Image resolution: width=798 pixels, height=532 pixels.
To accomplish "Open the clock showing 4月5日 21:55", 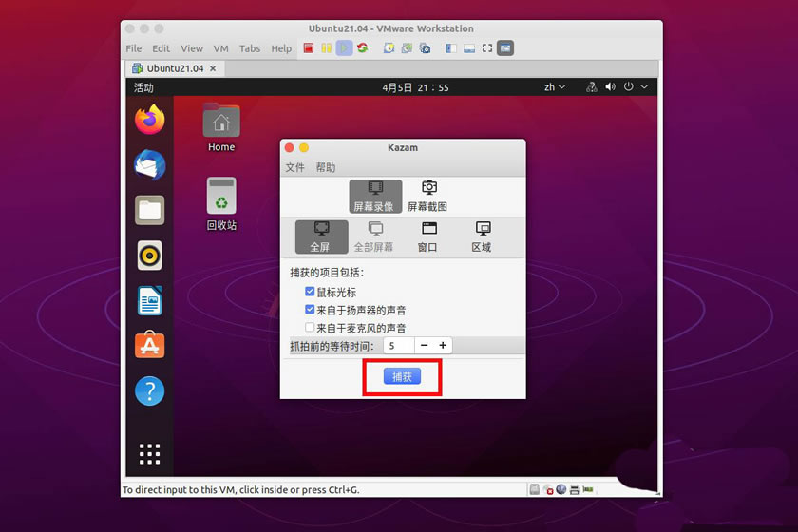I will pos(416,87).
